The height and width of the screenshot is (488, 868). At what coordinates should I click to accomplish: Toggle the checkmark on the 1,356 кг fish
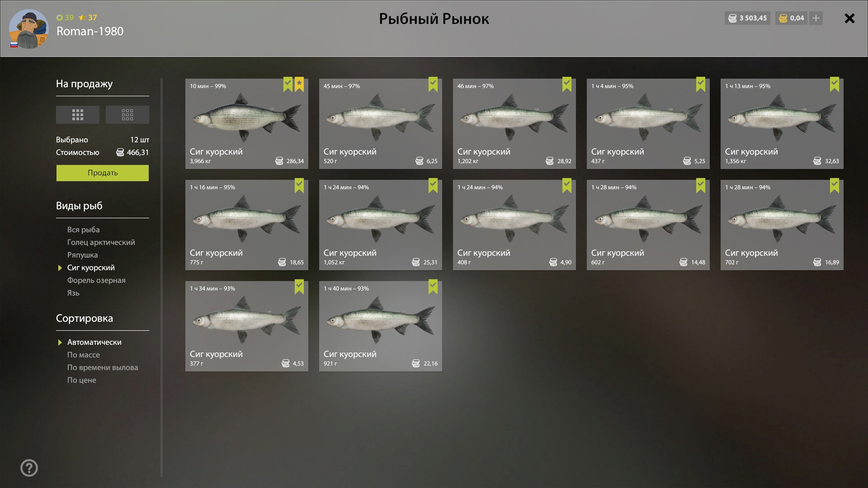pos(835,84)
